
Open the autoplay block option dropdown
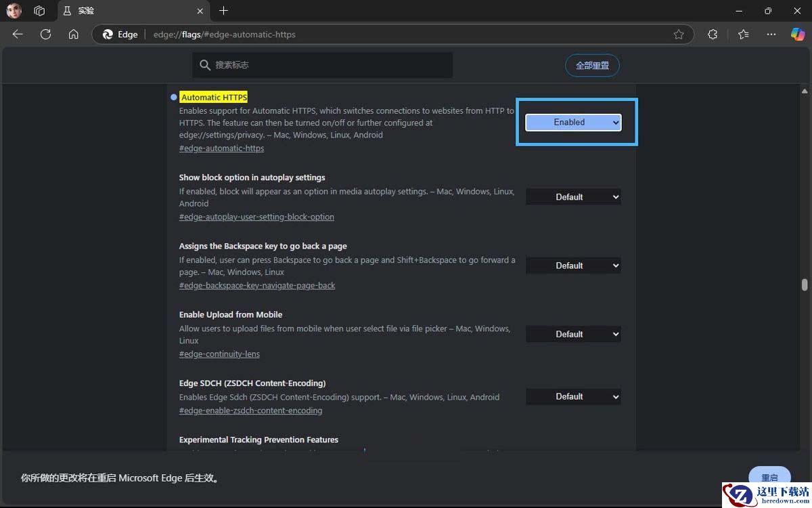click(573, 197)
